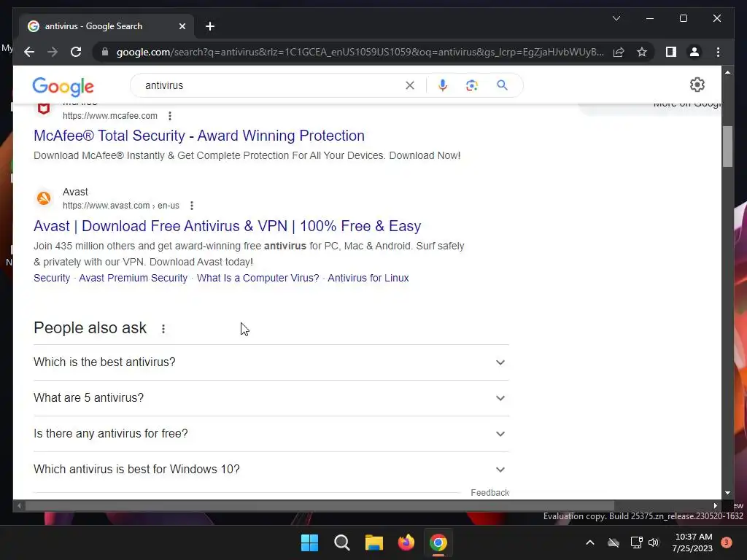Viewport: 747px width, 560px height.
Task: Open more options for avast.com result
Action: (x=192, y=206)
